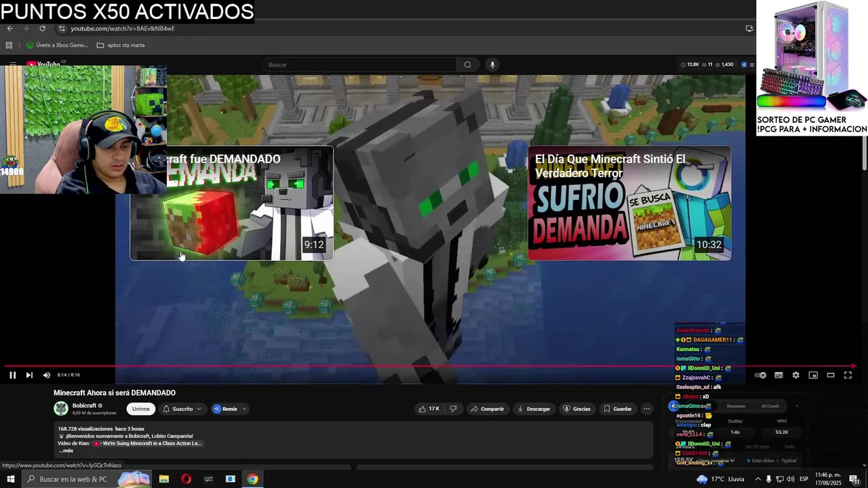This screenshot has height=488, width=868.
Task: Open the Bobicraft channel avatar
Action: coord(61,408)
